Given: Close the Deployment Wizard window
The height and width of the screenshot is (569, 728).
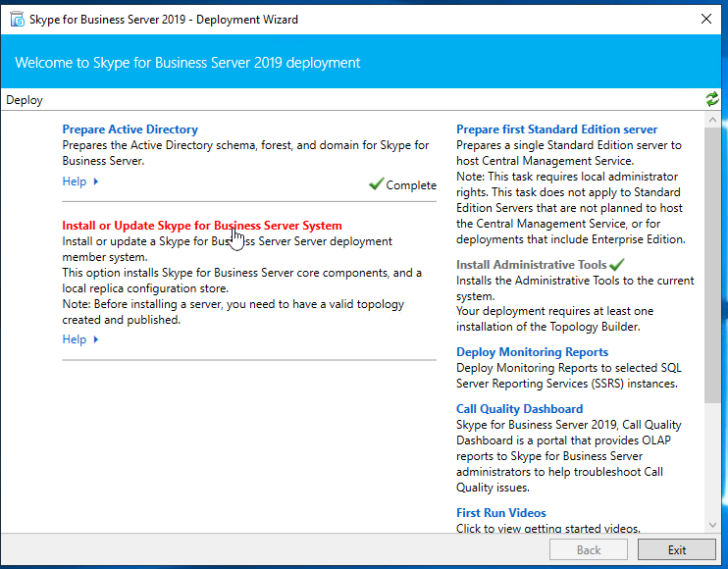Looking at the screenshot, I should [x=705, y=19].
